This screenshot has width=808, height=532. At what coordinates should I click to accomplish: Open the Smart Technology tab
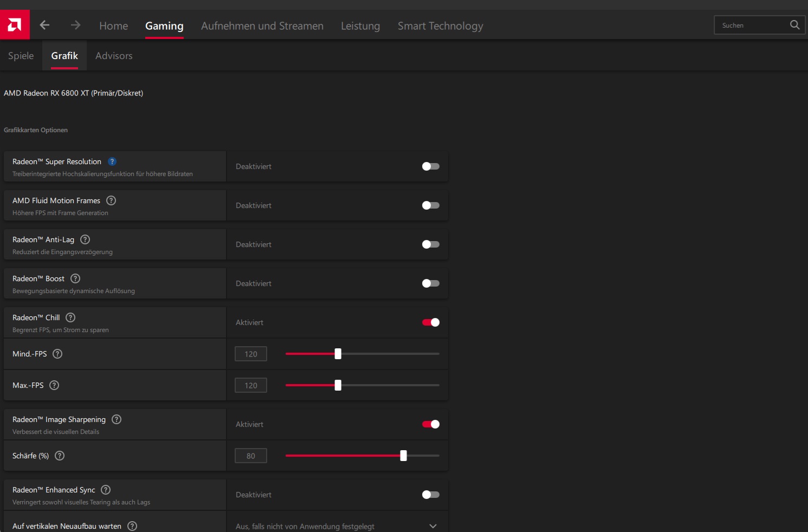[x=441, y=25]
